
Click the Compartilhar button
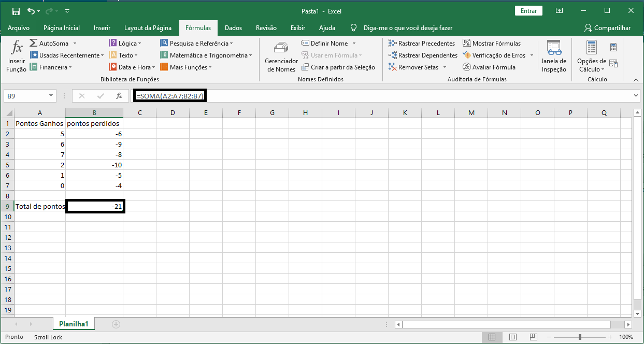[x=607, y=28]
